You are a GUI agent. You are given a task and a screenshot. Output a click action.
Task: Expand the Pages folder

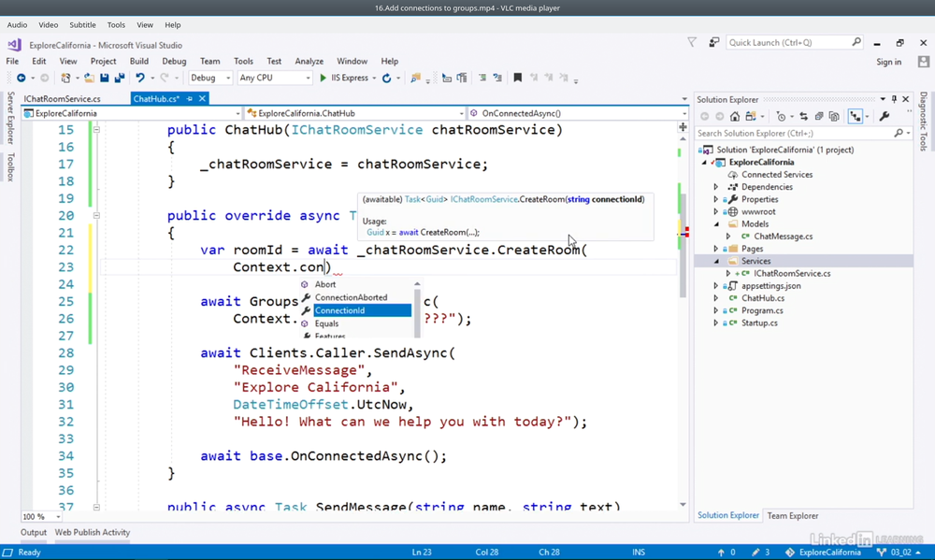point(716,249)
